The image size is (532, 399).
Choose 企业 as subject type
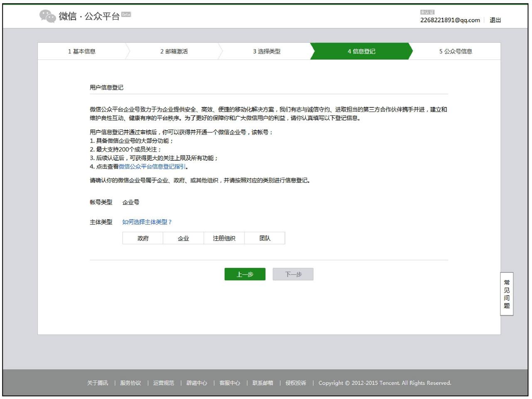tap(183, 238)
